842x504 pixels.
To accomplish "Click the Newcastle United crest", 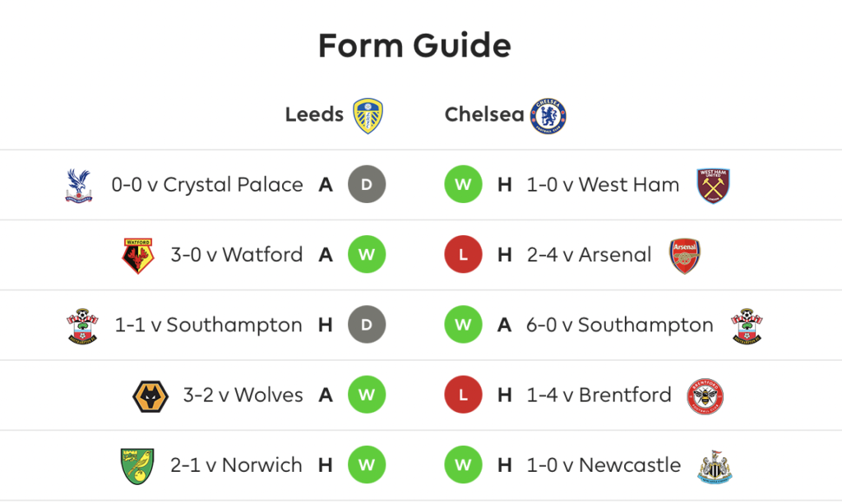I will 715,467.
